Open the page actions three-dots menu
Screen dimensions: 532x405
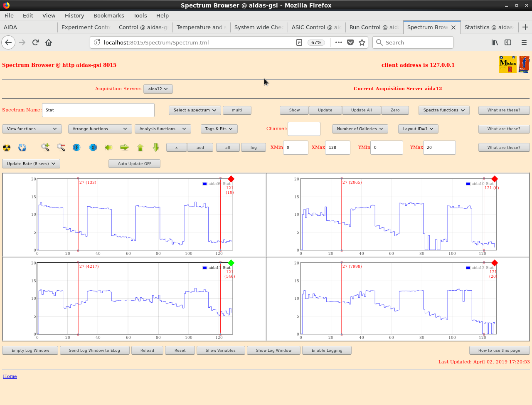(339, 42)
